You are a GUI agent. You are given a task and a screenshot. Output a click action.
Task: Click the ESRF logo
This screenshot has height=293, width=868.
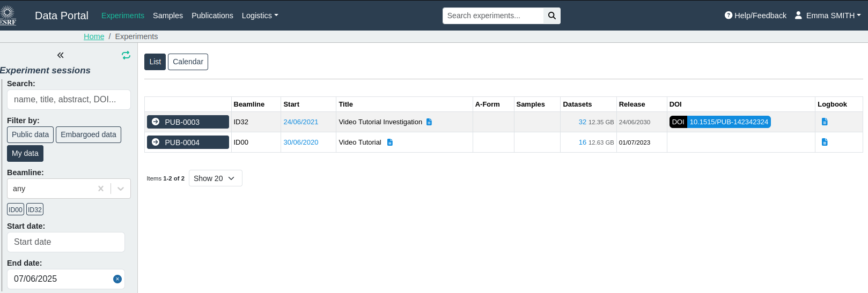click(8, 15)
